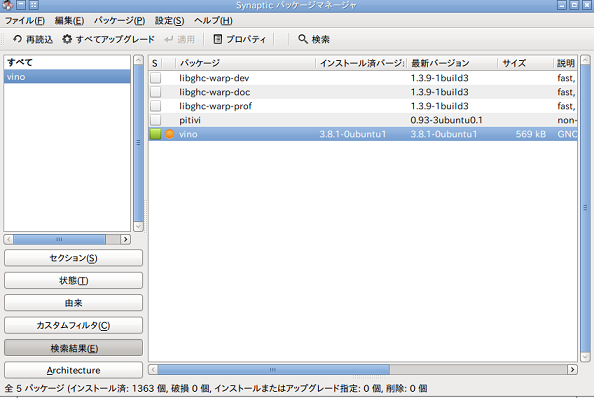Viewport: 594px width, 398px height.
Task: Click the セクション(S) filter button
Action: pyautogui.click(x=73, y=258)
